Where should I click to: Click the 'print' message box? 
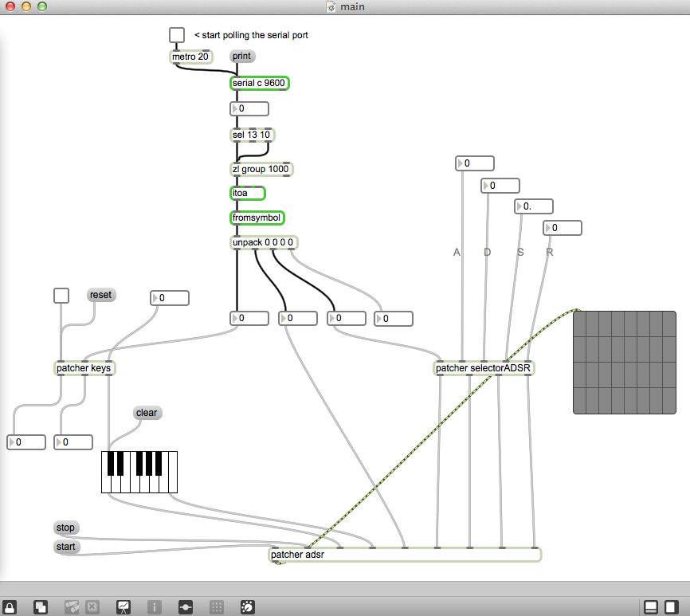[242, 56]
